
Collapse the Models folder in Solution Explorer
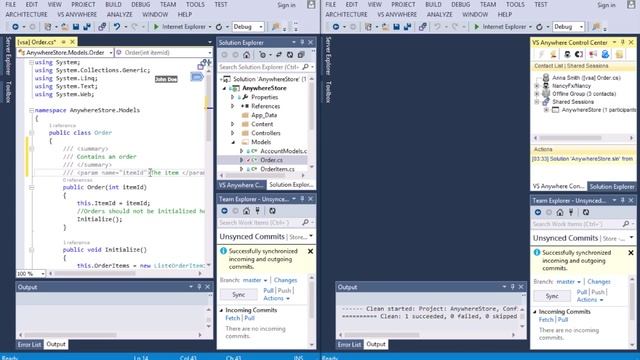[233, 142]
